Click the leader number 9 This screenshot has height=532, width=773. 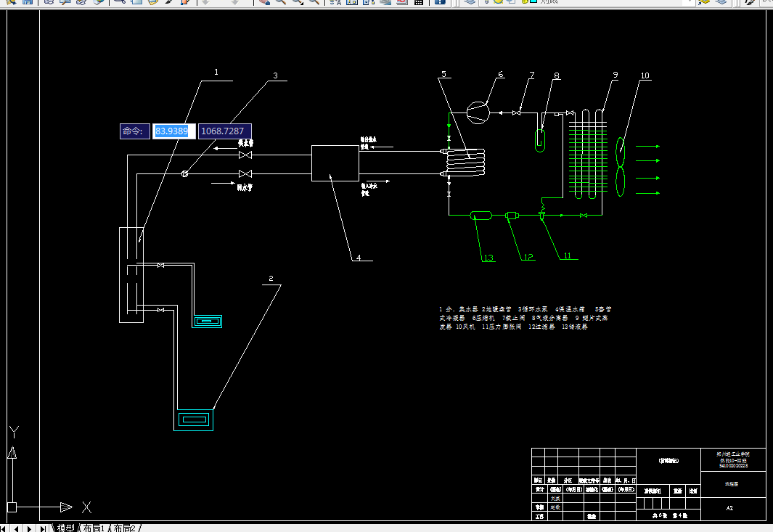(615, 75)
